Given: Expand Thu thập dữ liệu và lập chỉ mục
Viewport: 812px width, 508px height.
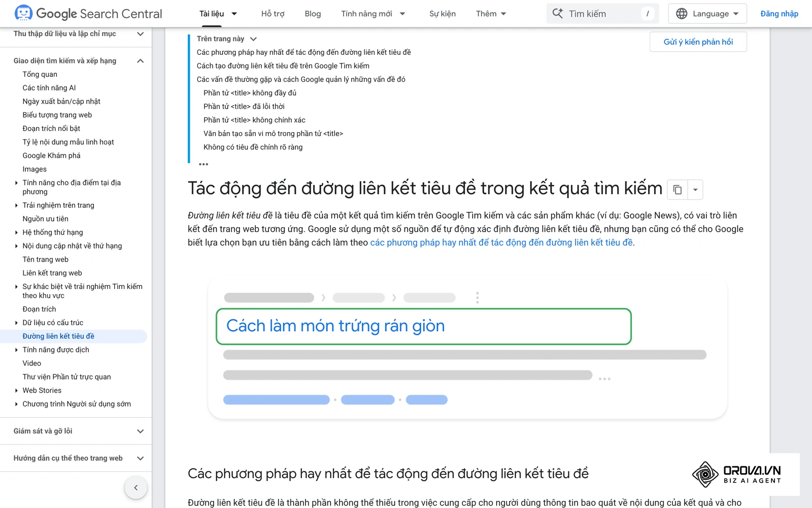Looking at the screenshot, I should click(141, 34).
